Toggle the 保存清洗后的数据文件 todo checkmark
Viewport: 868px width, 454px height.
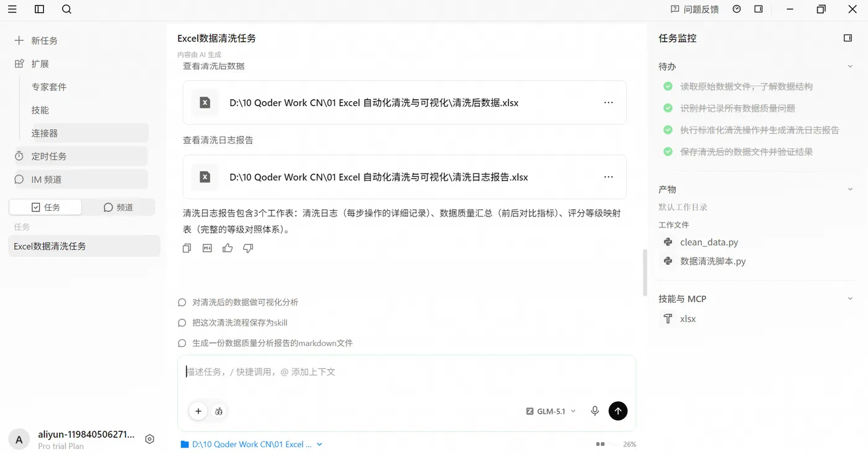668,151
